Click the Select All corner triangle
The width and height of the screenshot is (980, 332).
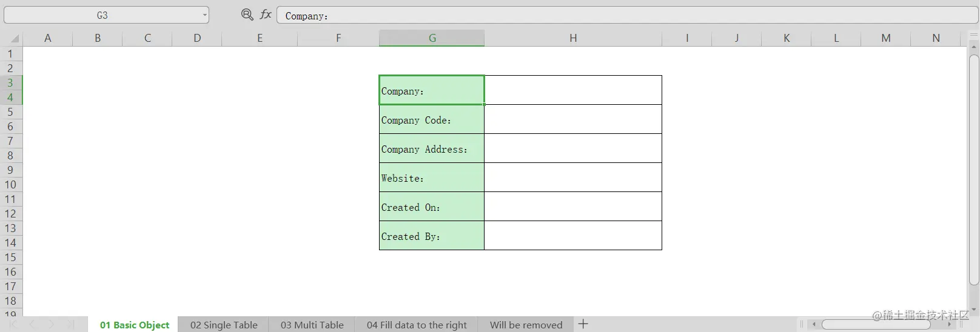14,38
